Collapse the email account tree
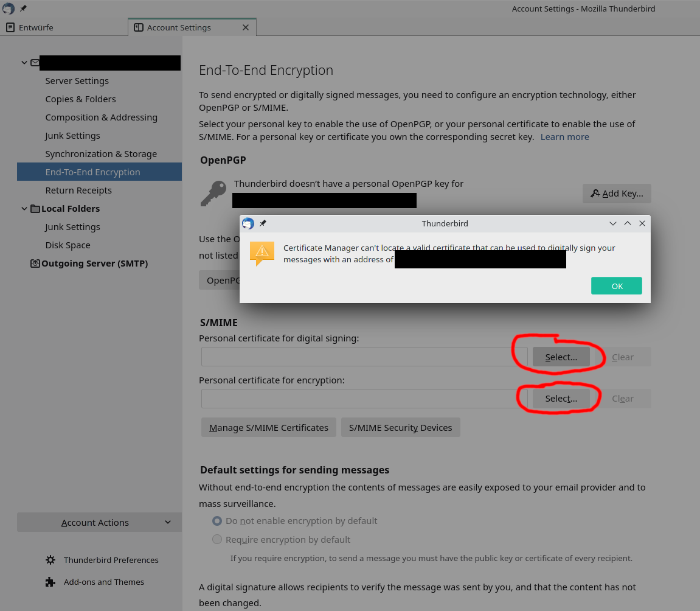 [x=24, y=63]
